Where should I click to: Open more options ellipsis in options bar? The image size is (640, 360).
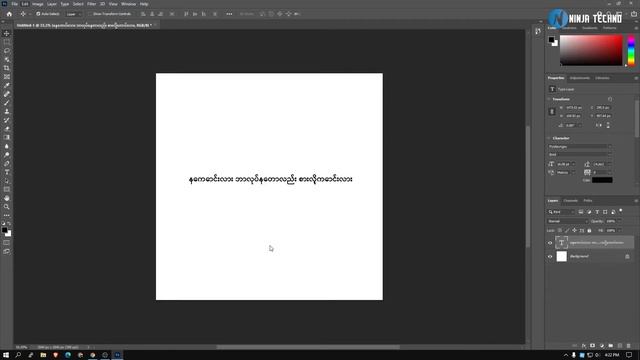[229, 14]
